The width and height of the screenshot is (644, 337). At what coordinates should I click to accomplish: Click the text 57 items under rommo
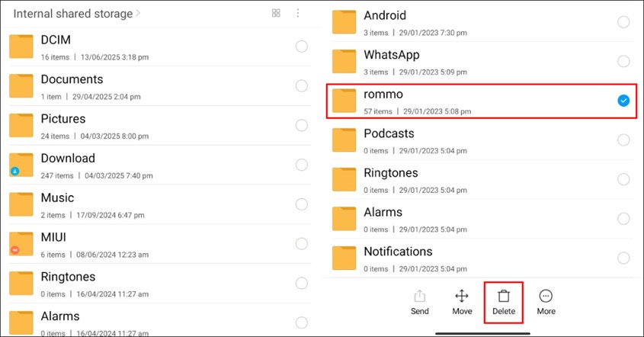[378, 111]
